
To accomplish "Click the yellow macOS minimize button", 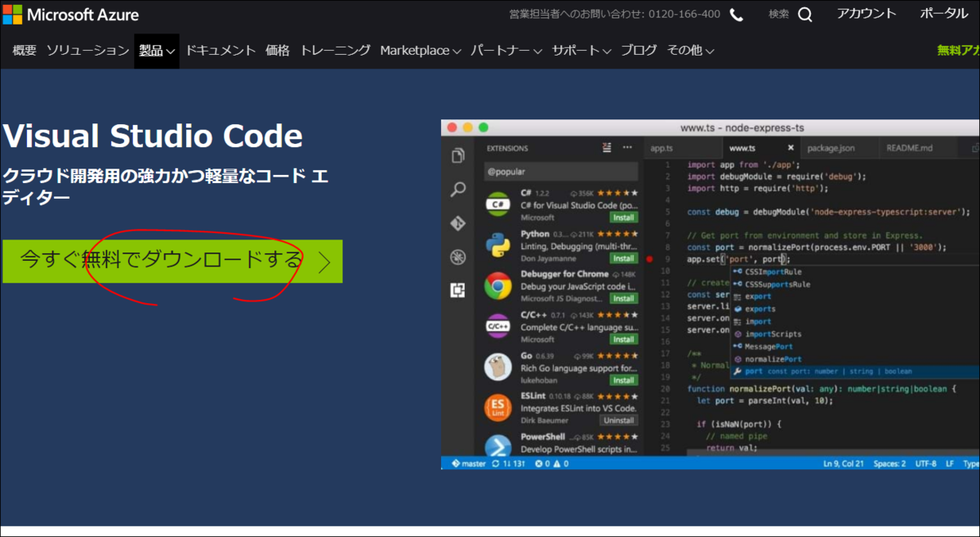I will (x=468, y=128).
